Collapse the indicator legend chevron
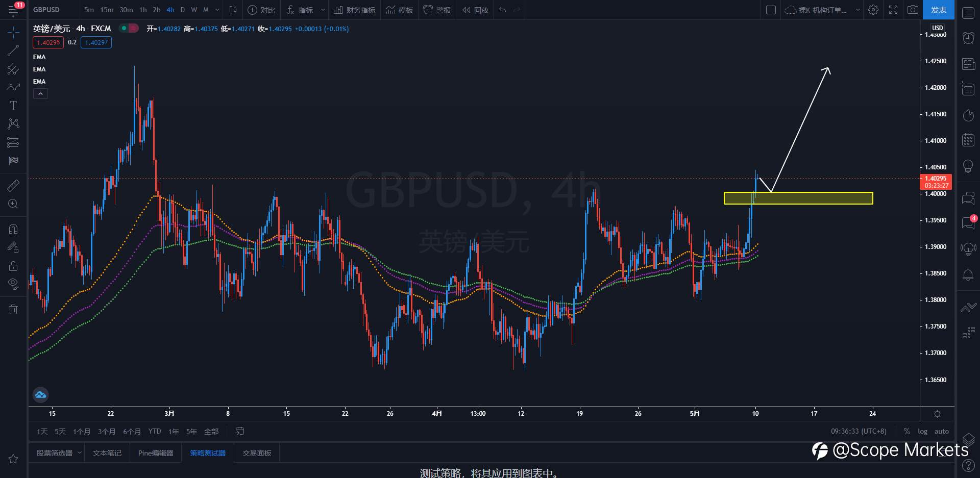Screen dimensions: 980x478 point(40,94)
